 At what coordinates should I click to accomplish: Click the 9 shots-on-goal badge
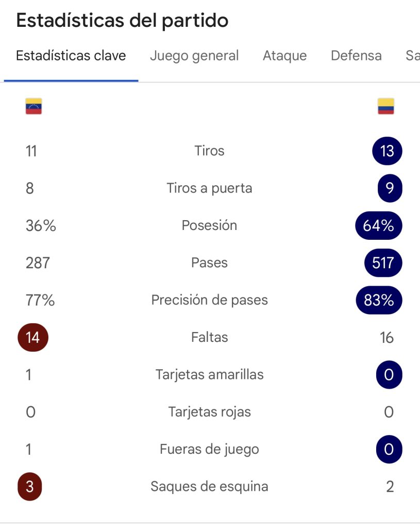coord(390,188)
